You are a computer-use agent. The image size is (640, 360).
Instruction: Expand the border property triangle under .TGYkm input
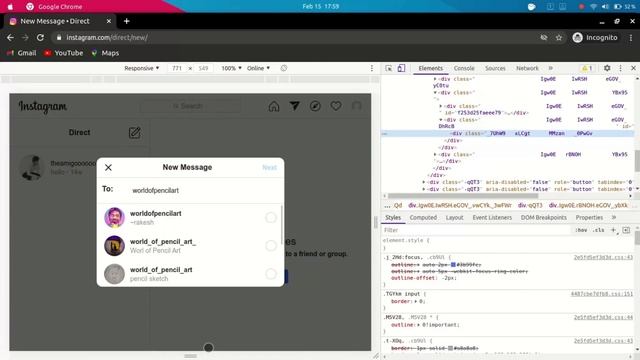[416, 301]
